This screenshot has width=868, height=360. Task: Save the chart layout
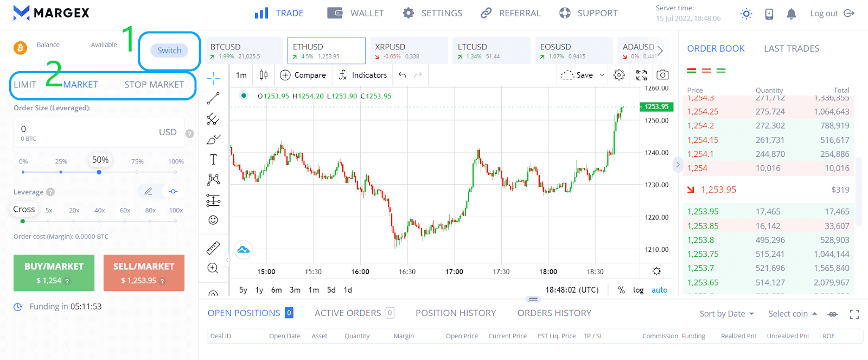coord(577,75)
